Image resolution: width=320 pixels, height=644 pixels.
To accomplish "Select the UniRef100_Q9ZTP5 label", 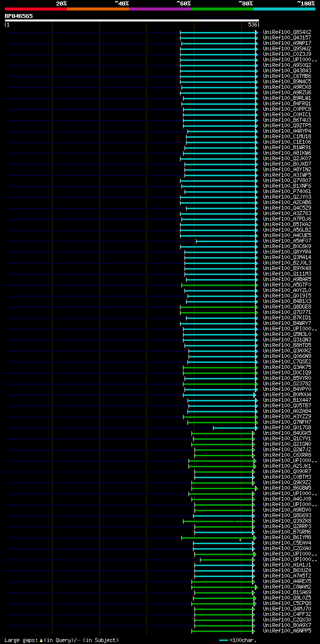I will click(287, 125).
